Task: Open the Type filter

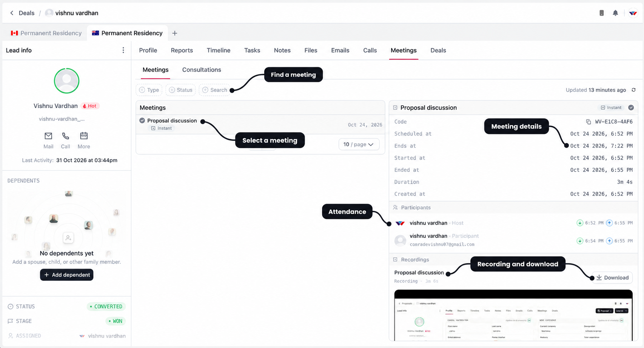Action: (149, 90)
